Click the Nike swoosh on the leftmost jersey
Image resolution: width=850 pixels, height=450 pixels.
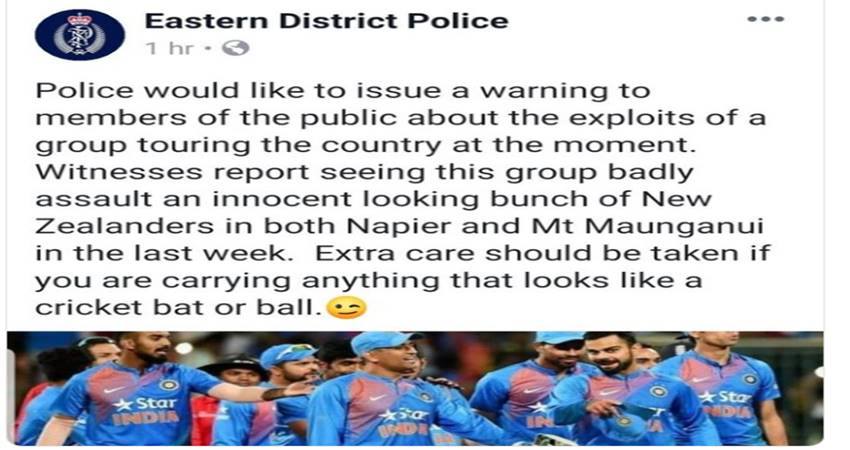tap(114, 389)
